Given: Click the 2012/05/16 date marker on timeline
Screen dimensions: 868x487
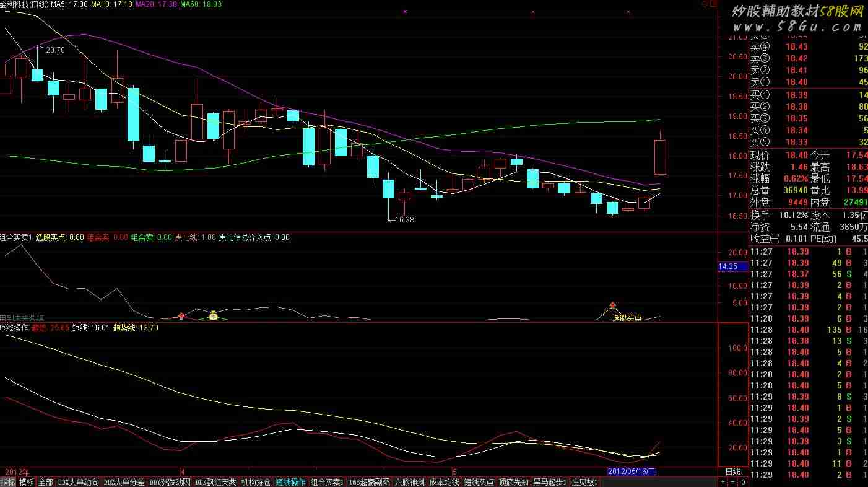Looking at the screenshot, I should tap(631, 472).
